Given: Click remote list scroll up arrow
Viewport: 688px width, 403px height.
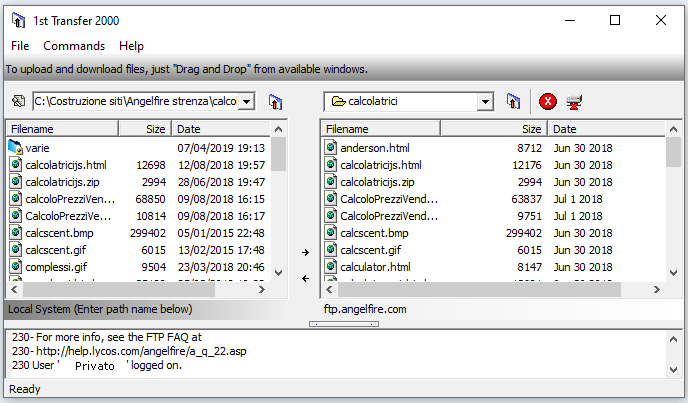Looking at the screenshot, I should coord(674,129).
